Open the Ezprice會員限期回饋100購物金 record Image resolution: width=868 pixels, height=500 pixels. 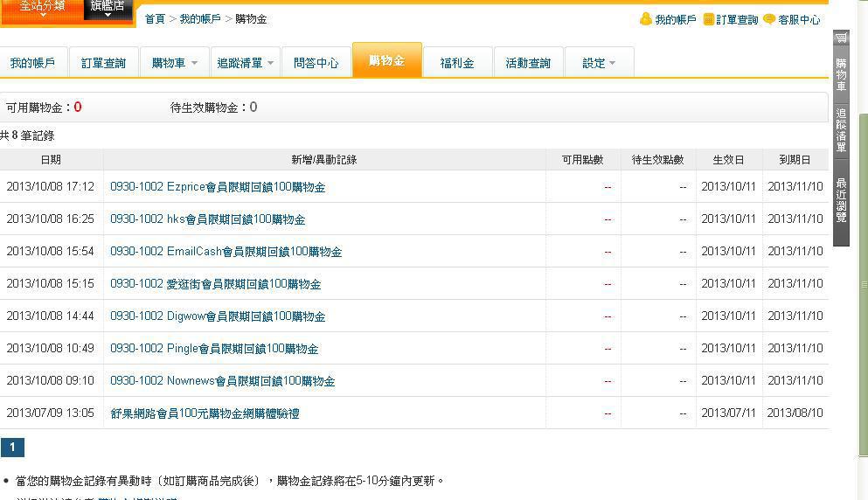[x=218, y=187]
